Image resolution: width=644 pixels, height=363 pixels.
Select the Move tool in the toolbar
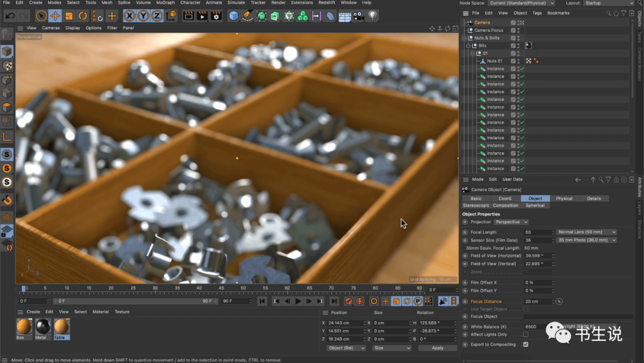(55, 15)
